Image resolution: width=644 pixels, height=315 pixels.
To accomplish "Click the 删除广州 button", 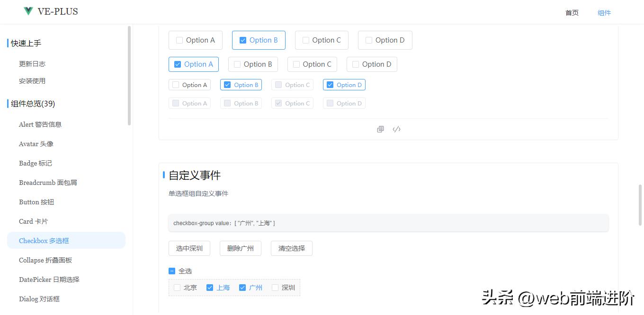I will pos(241,248).
